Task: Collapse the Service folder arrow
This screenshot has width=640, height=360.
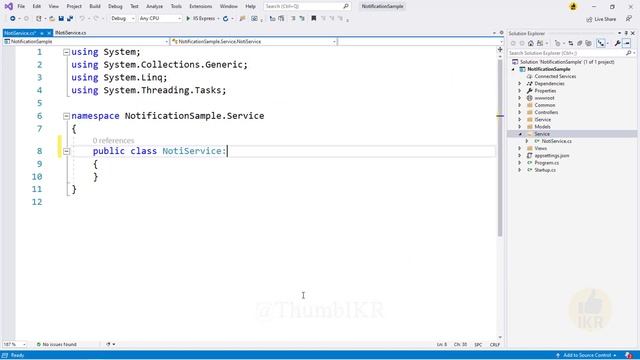Action: pyautogui.click(x=520, y=134)
